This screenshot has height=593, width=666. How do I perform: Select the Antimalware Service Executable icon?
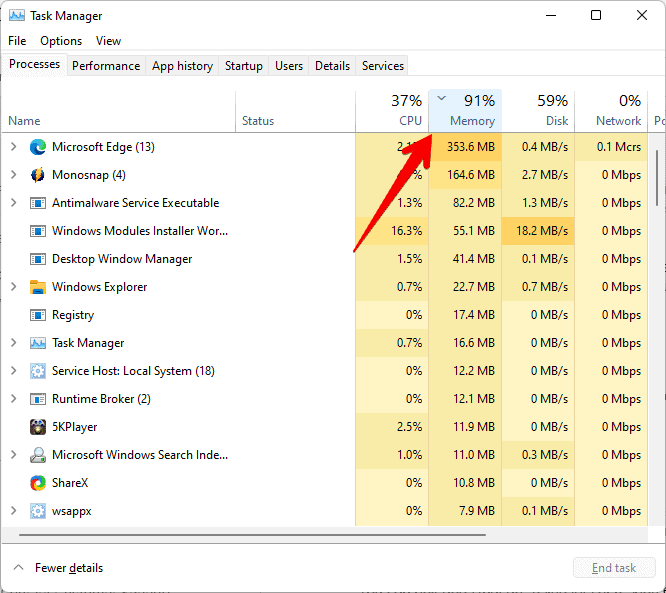[38, 203]
